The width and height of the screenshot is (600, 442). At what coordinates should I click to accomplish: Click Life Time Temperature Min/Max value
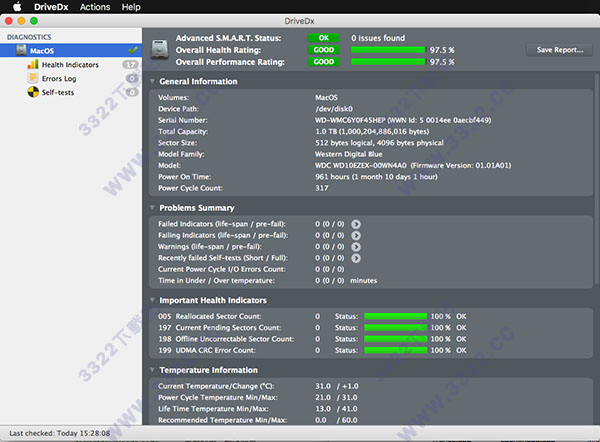[336, 409]
